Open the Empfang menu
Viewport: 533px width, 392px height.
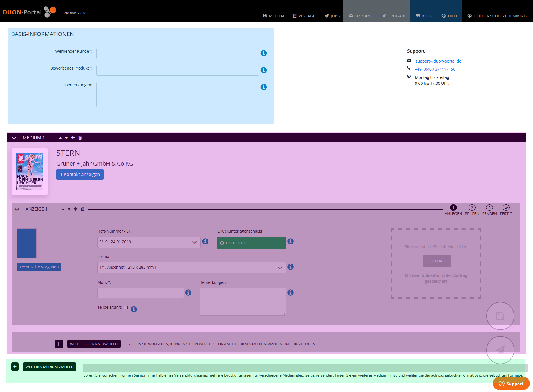[361, 16]
